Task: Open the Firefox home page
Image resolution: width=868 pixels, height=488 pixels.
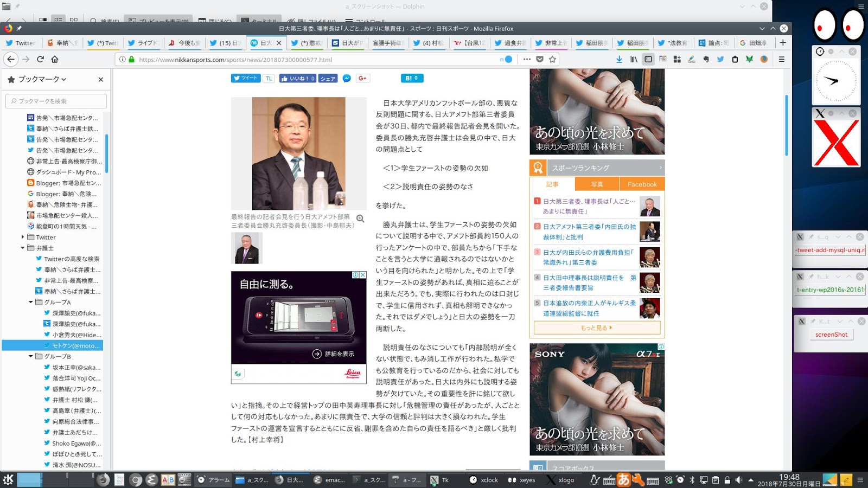Action: click(55, 59)
